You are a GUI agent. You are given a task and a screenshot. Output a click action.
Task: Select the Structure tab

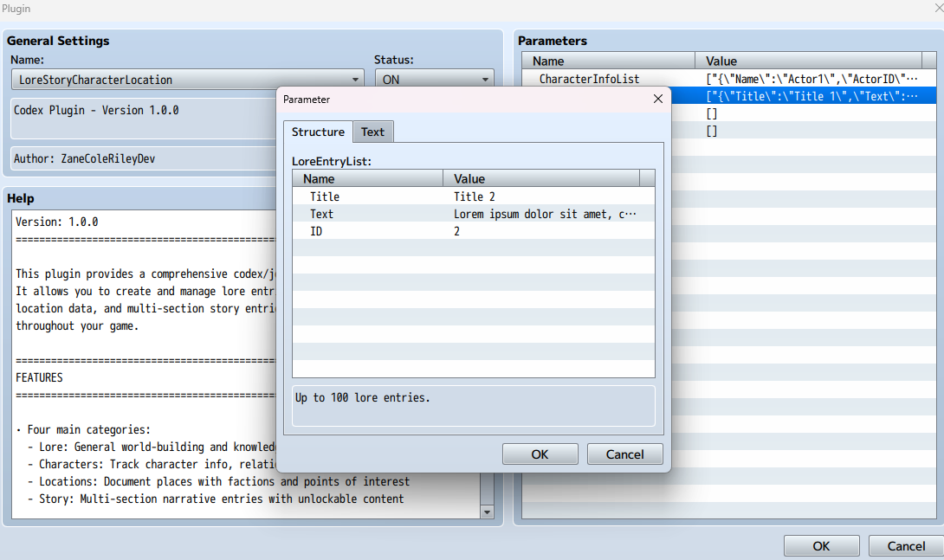(x=318, y=132)
